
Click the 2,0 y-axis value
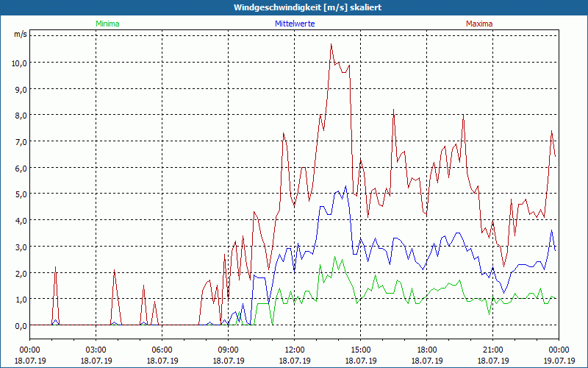[x=21, y=273]
